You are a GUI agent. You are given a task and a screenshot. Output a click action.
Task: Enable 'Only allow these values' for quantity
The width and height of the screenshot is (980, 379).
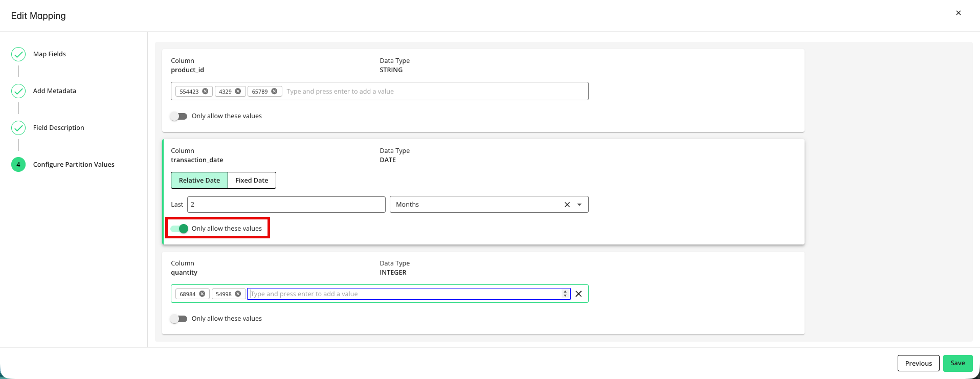[179, 319]
